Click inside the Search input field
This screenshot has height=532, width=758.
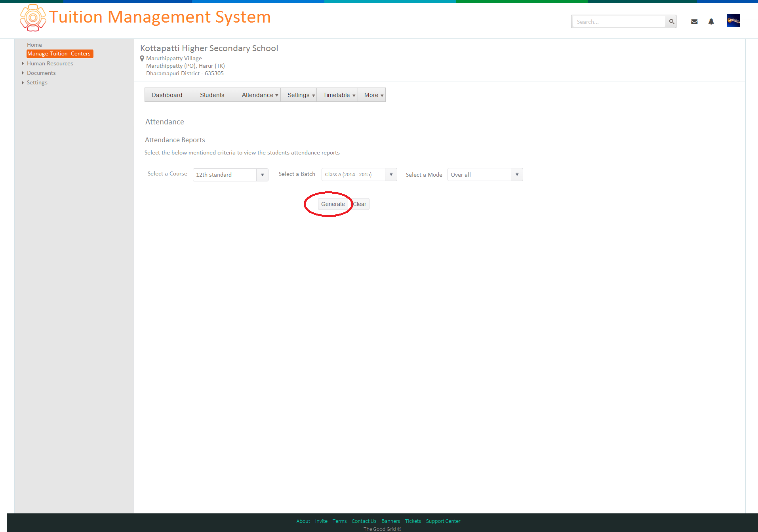(x=619, y=22)
